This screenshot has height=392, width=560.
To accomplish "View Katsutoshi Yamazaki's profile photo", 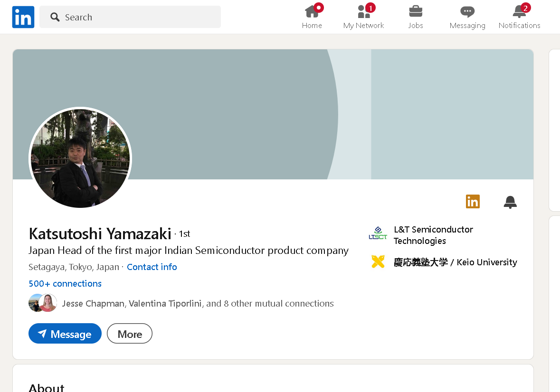I will click(80, 159).
